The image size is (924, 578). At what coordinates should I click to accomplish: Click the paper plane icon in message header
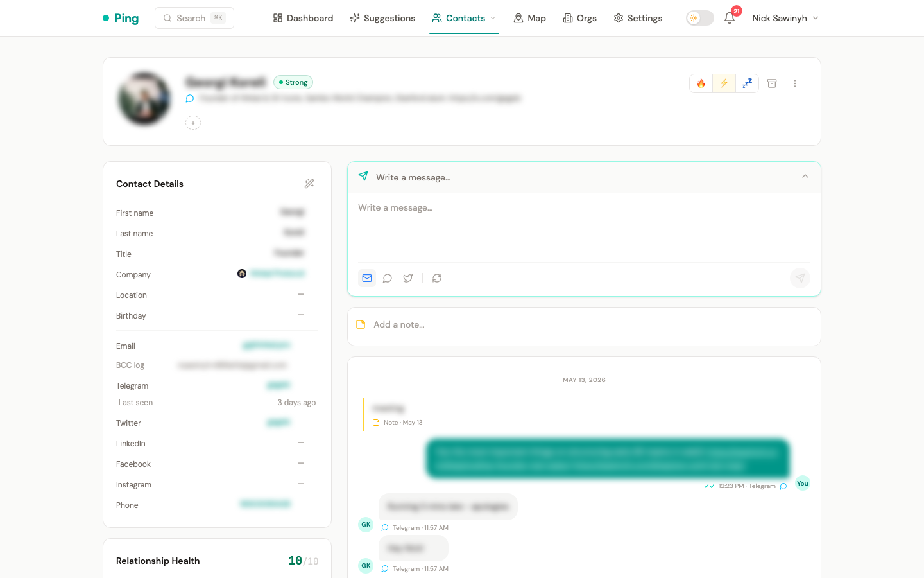(x=363, y=176)
